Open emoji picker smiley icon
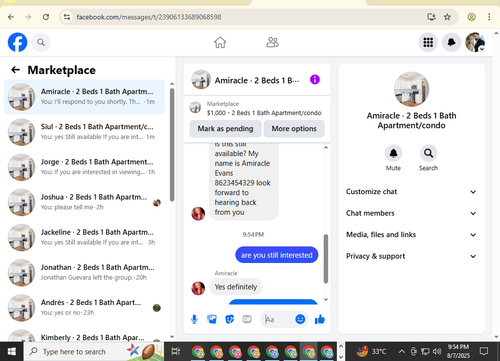This screenshot has width=500, height=361. 300,319
